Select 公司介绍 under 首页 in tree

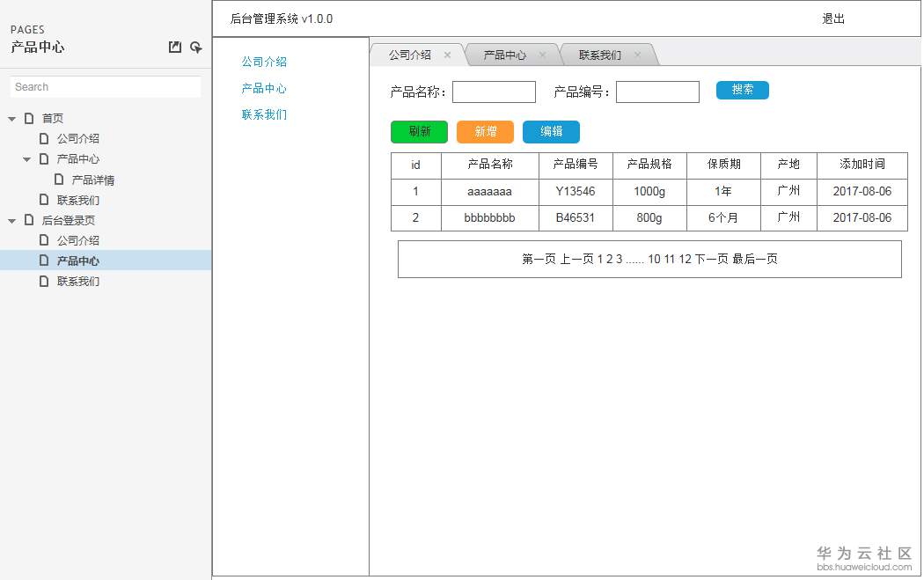tap(77, 138)
